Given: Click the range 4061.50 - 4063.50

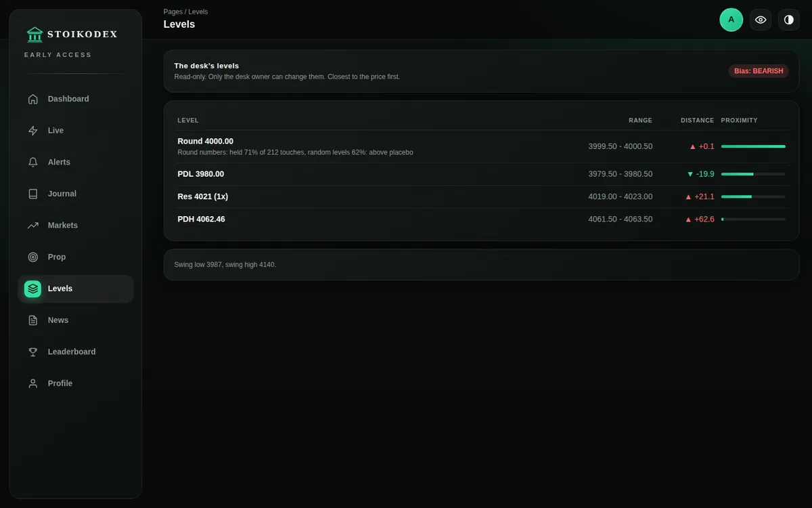Looking at the screenshot, I should [621, 219].
